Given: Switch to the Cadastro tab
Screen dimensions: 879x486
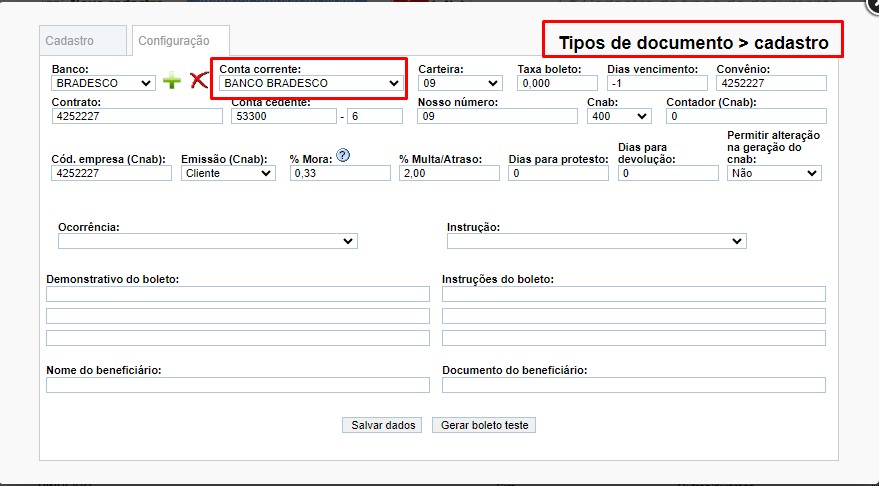Looking at the screenshot, I should (x=83, y=40).
